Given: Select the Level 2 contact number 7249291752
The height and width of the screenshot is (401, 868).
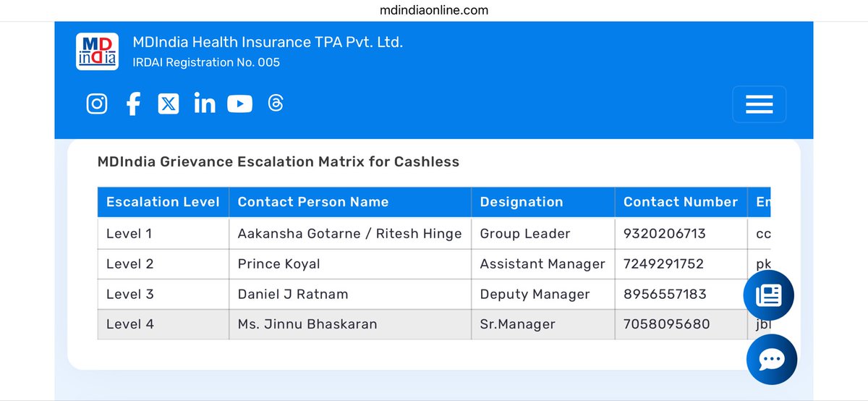Looking at the screenshot, I should click(x=663, y=263).
